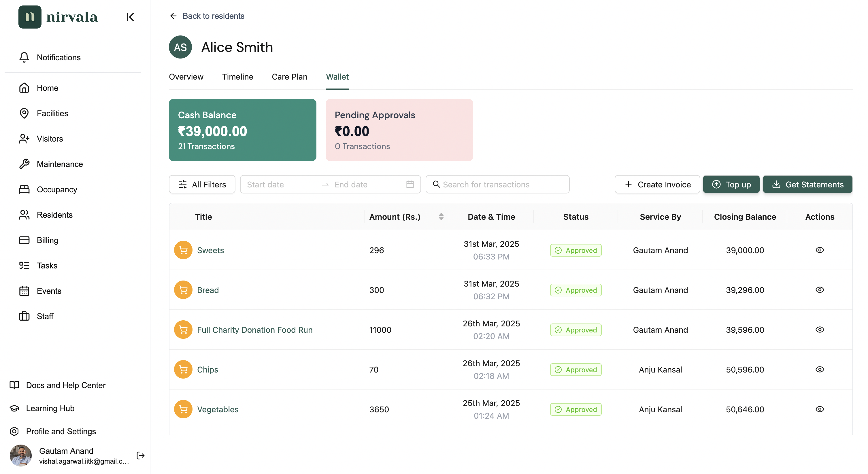View Sweets transaction via eye icon

(820, 250)
